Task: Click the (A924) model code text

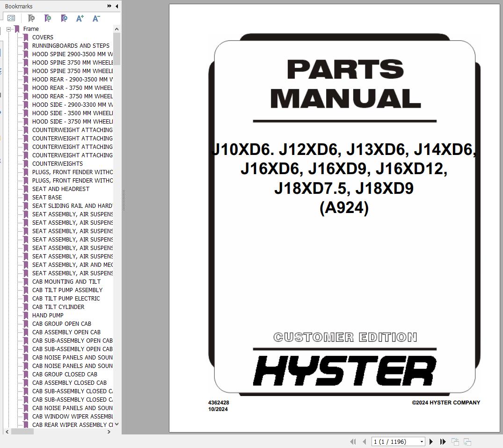Action: [x=344, y=208]
